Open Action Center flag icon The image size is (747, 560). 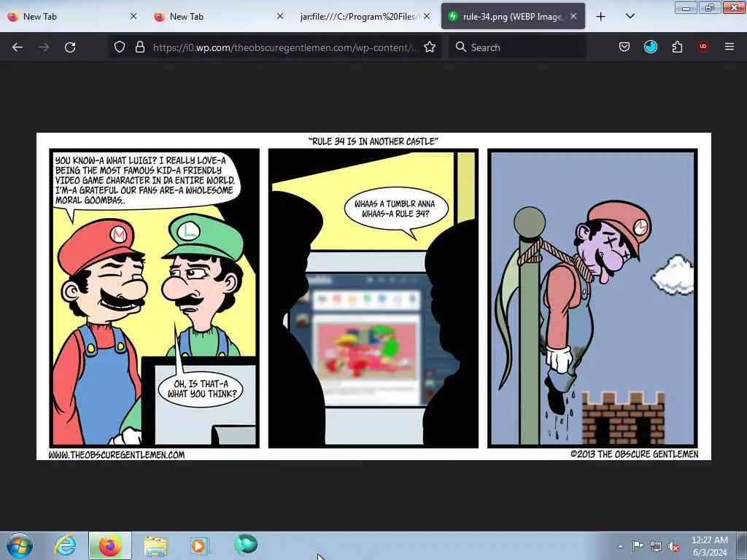pyautogui.click(x=638, y=545)
